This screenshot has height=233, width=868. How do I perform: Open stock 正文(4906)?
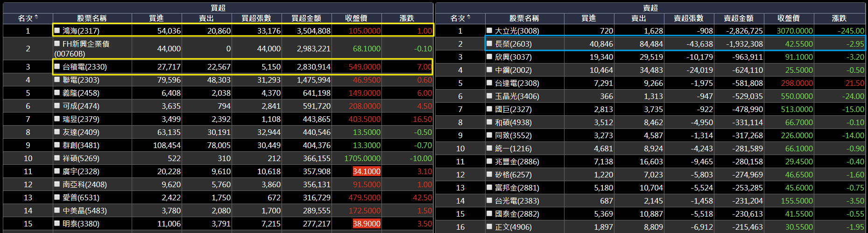coord(513,227)
